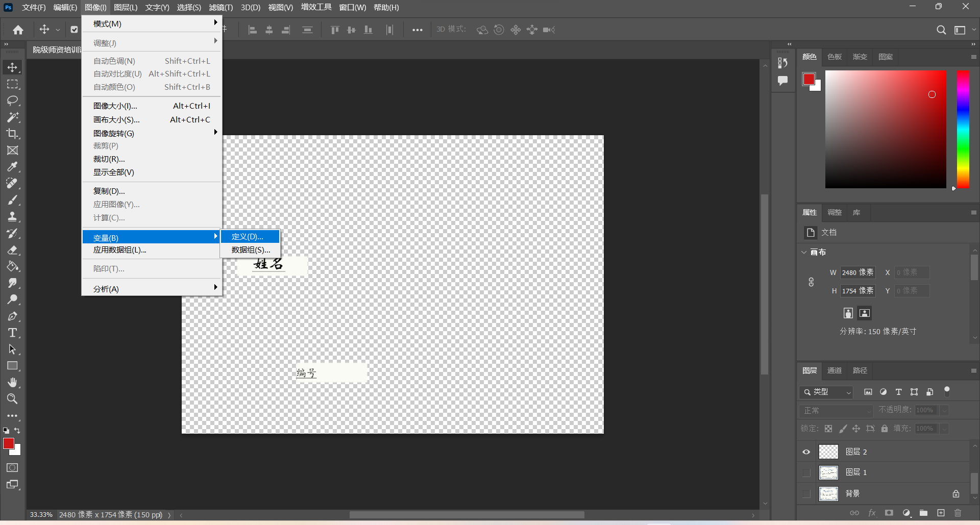The image size is (980, 525).
Task: Select the Lasso tool
Action: [12, 101]
